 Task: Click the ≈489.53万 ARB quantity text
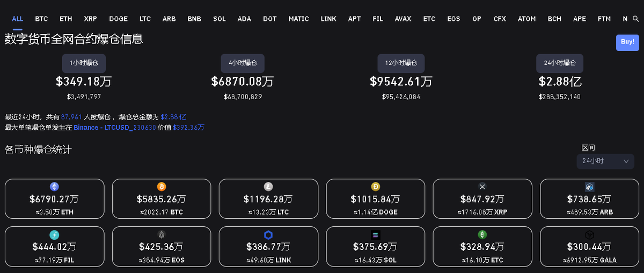pos(589,212)
